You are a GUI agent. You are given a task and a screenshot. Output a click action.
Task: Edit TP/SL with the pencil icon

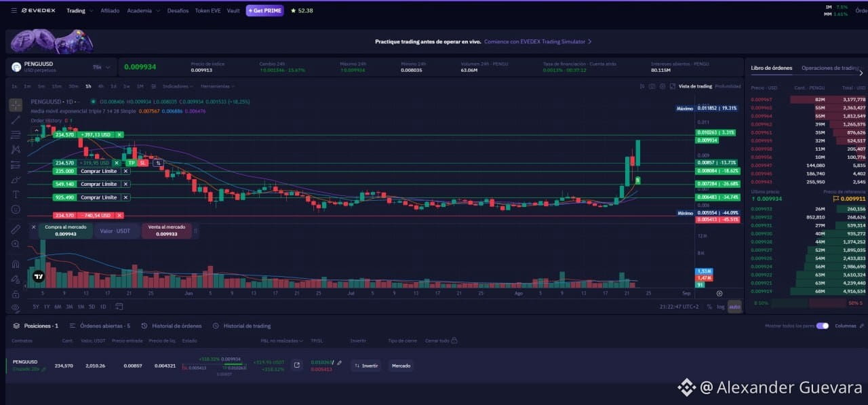(x=339, y=363)
